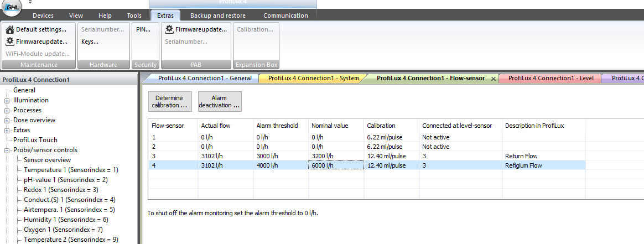
Task: Collapse the Probe/sensor controls node
Action: coord(7,150)
